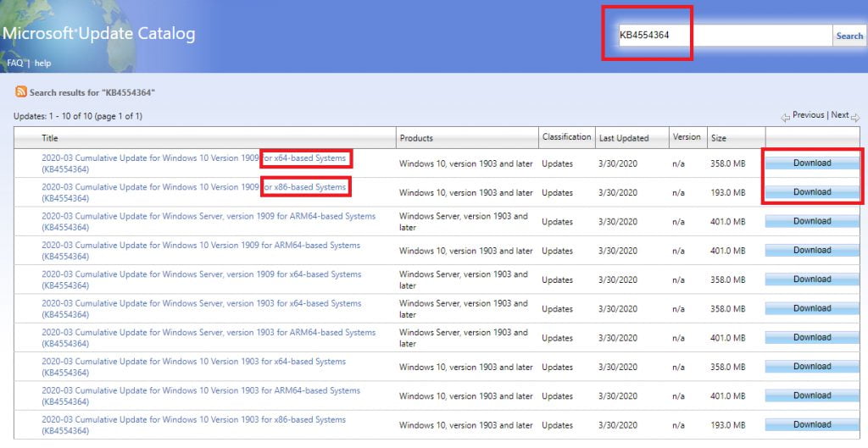Download Windows 10 1903 x64 update

pyautogui.click(x=812, y=366)
